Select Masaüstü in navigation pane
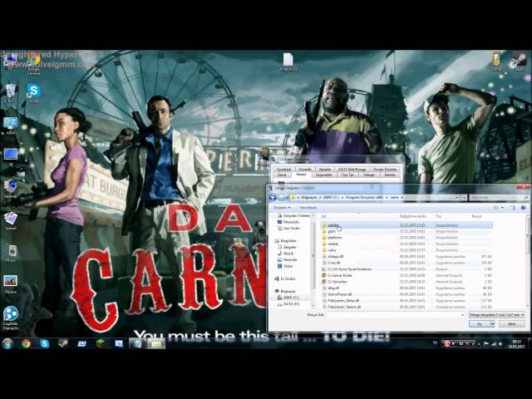Image resolution: width=532 pixels, height=399 pixels. click(288, 222)
